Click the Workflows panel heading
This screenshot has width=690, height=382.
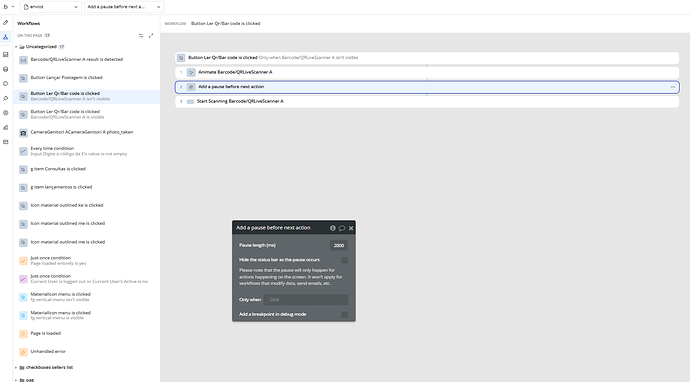(29, 23)
